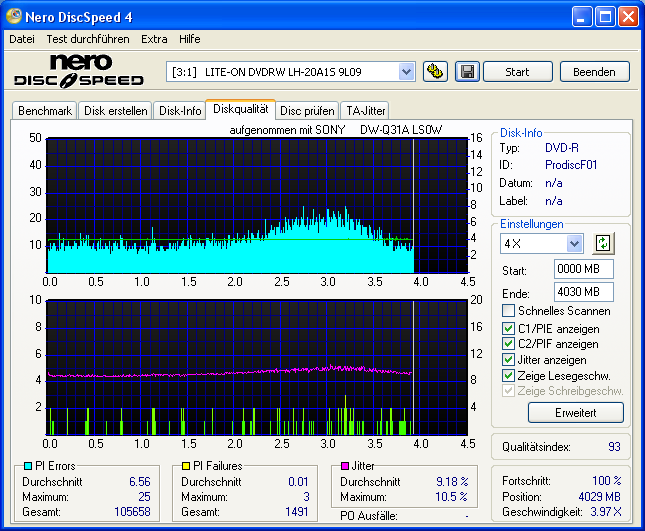The height and width of the screenshot is (531, 645).
Task: Click the Start field showing 0000 MB
Action: (x=583, y=269)
